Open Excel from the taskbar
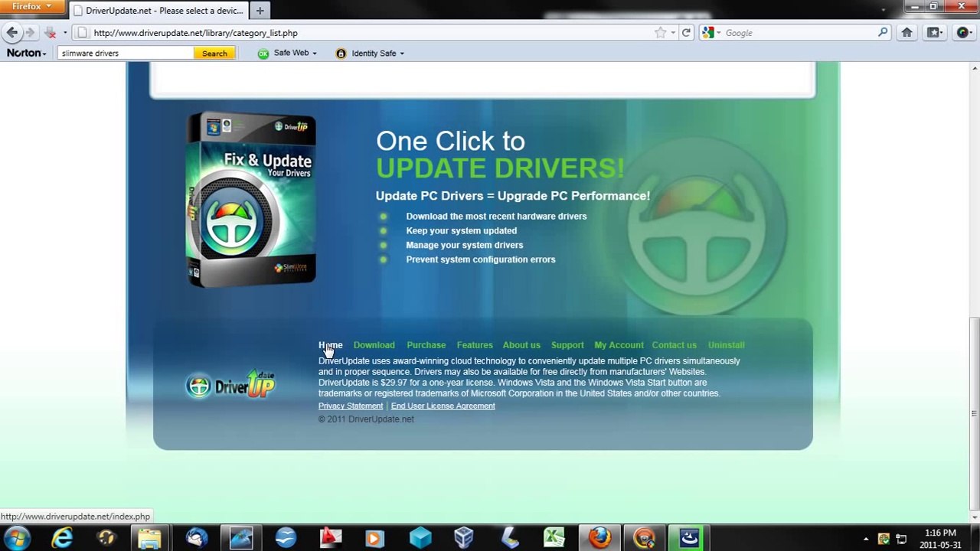This screenshot has width=980, height=551. point(554,538)
